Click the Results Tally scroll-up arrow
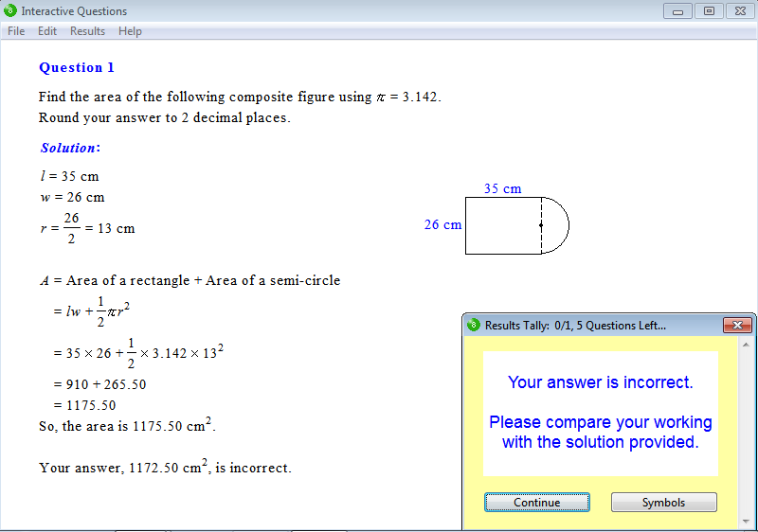This screenshot has height=532, width=758. pyautogui.click(x=746, y=345)
